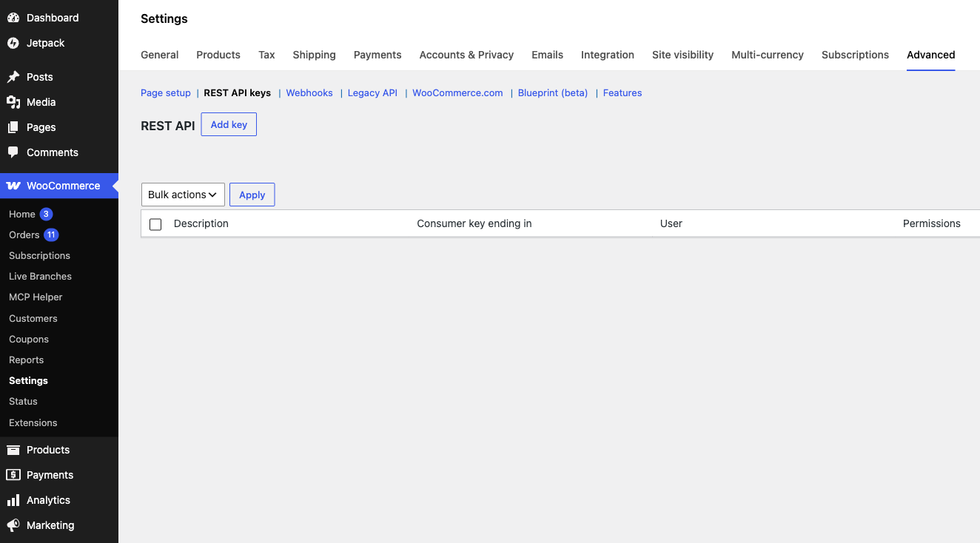Open Pages in the sidebar
The width and height of the screenshot is (980, 543).
41,127
